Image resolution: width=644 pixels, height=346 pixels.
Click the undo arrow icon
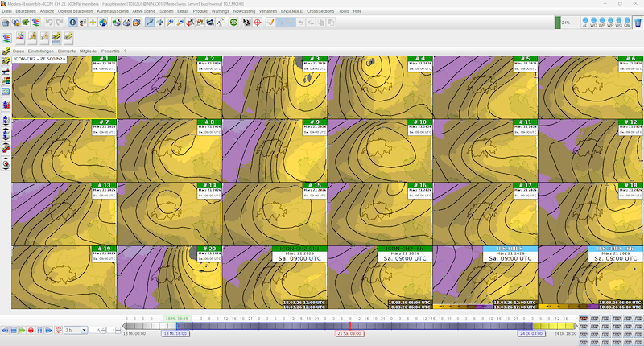[47, 23]
